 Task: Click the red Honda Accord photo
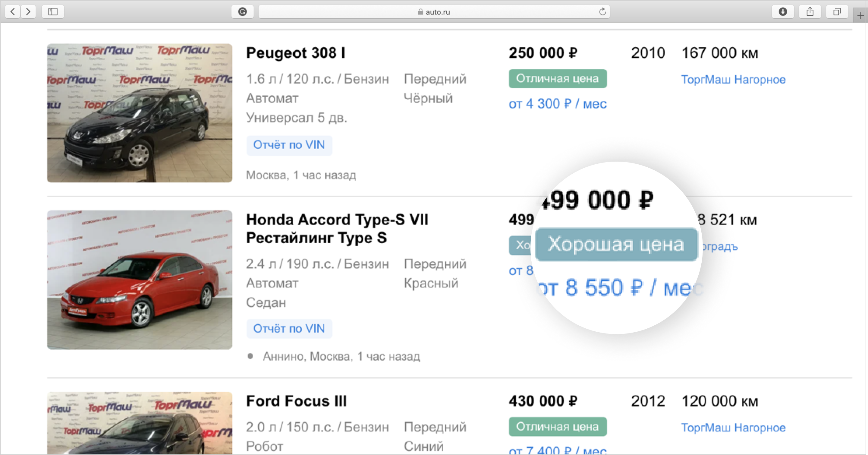(x=140, y=280)
